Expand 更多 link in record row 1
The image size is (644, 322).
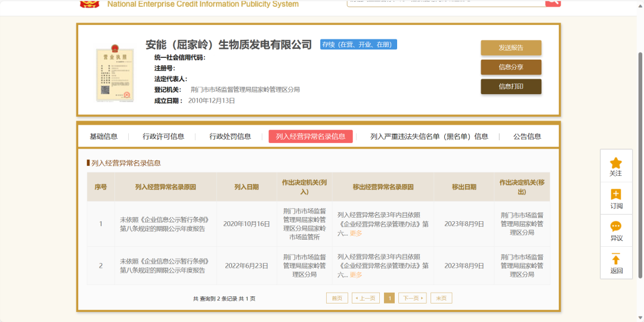[356, 234]
